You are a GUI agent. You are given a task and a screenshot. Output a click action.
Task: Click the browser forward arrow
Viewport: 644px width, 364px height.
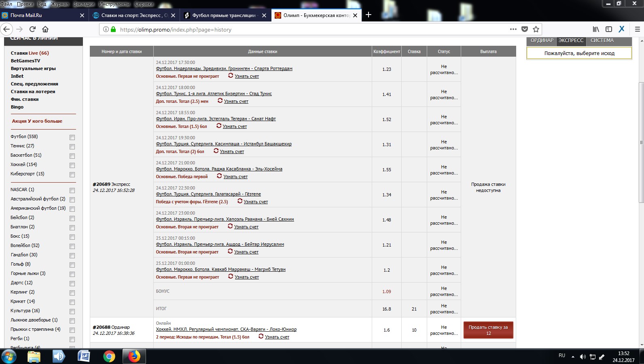[19, 29]
